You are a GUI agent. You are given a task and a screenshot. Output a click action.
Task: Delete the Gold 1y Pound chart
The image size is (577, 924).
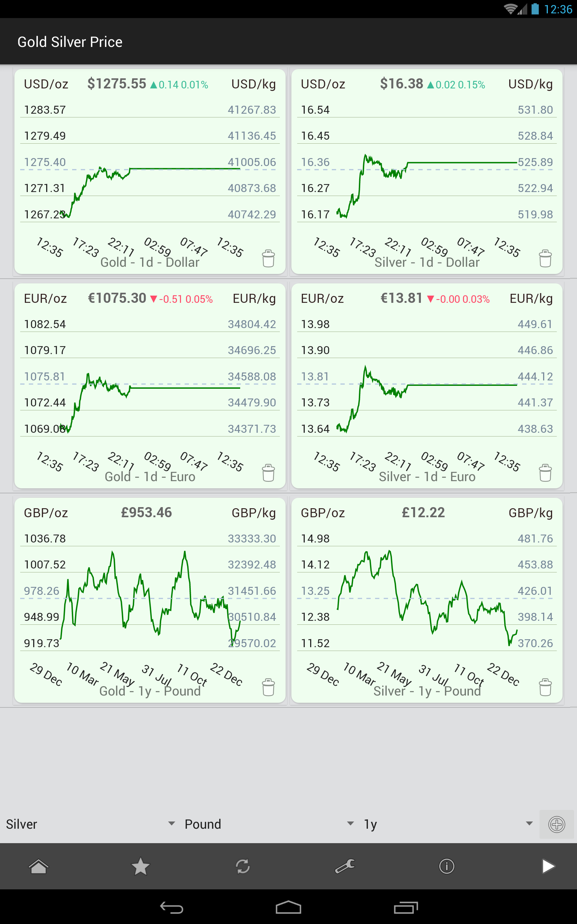[x=268, y=687]
